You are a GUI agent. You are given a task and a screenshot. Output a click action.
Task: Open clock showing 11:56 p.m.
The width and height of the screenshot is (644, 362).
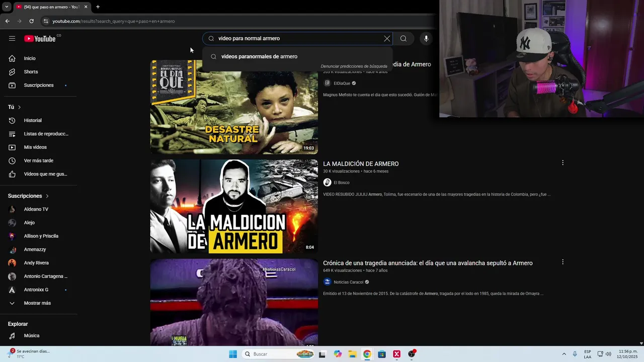coord(626,354)
